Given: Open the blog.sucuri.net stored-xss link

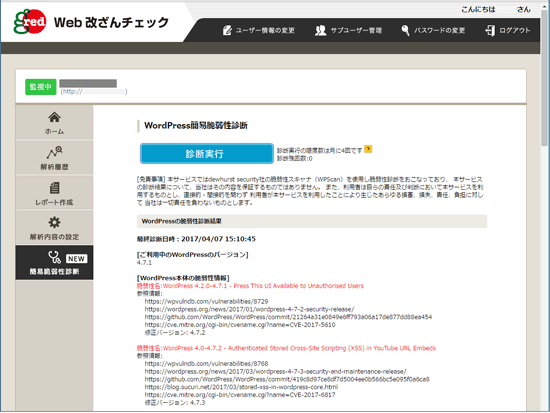Looking at the screenshot, I should pos(241,387).
